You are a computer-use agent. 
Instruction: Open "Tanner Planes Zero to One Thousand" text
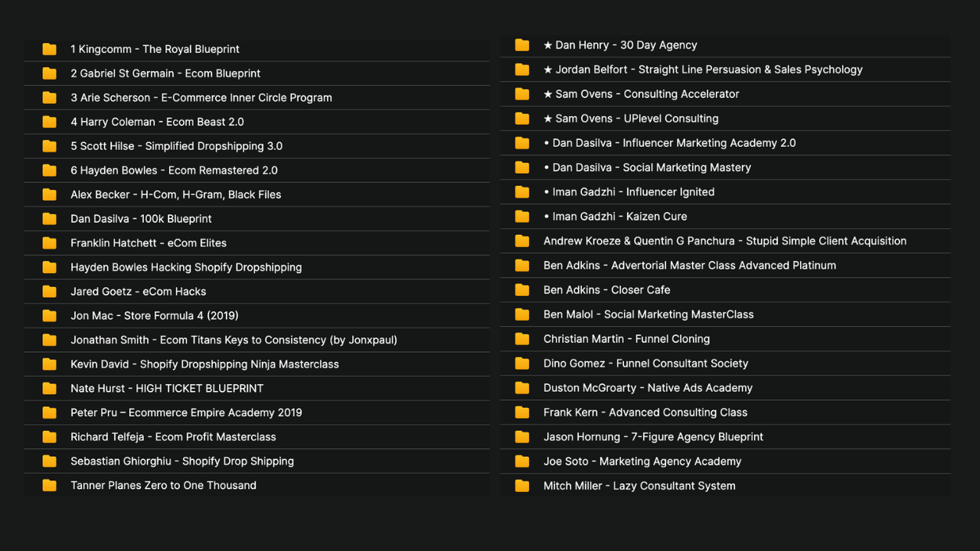click(163, 485)
